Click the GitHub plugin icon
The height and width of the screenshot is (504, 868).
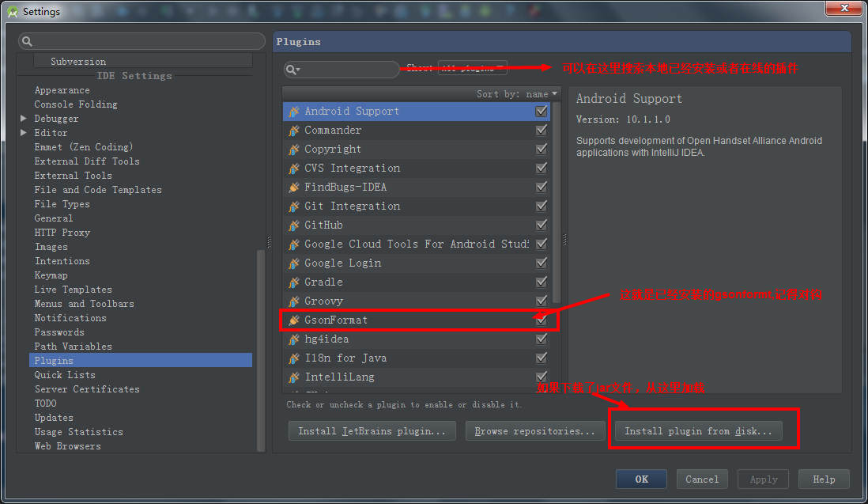[x=294, y=225]
